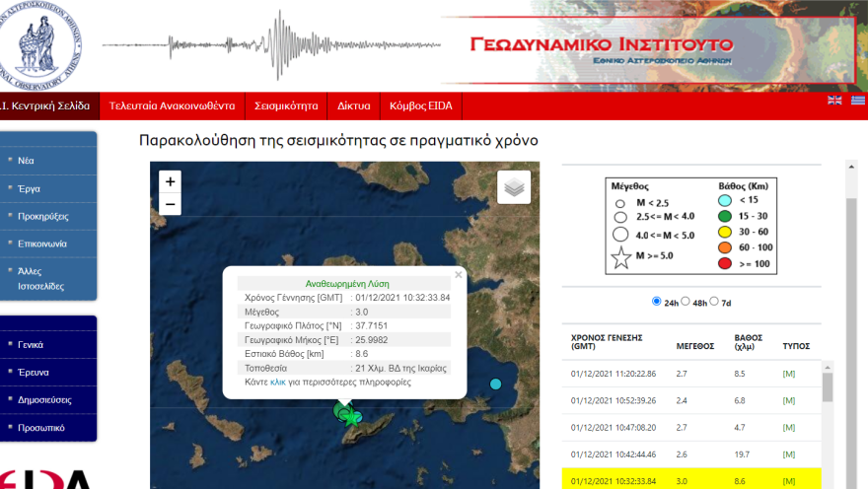Open [M] link for 10:42:44.46 event
The image size is (868, 489).
789,454
